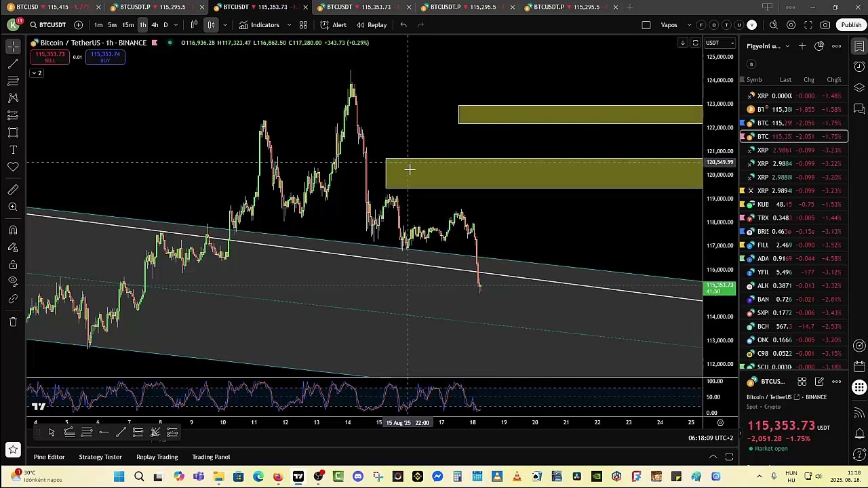Select the text annotation tool
Image resolution: width=868 pixels, height=488 pixels.
click(13, 149)
